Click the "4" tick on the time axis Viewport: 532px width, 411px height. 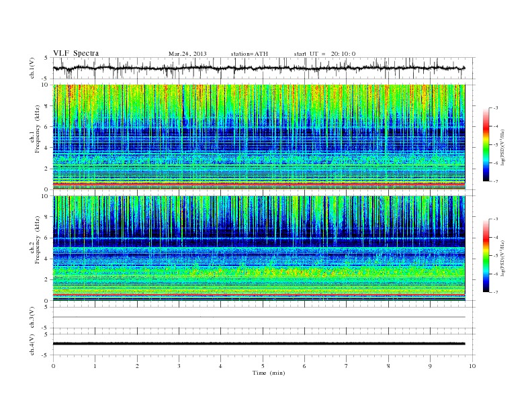point(220,366)
